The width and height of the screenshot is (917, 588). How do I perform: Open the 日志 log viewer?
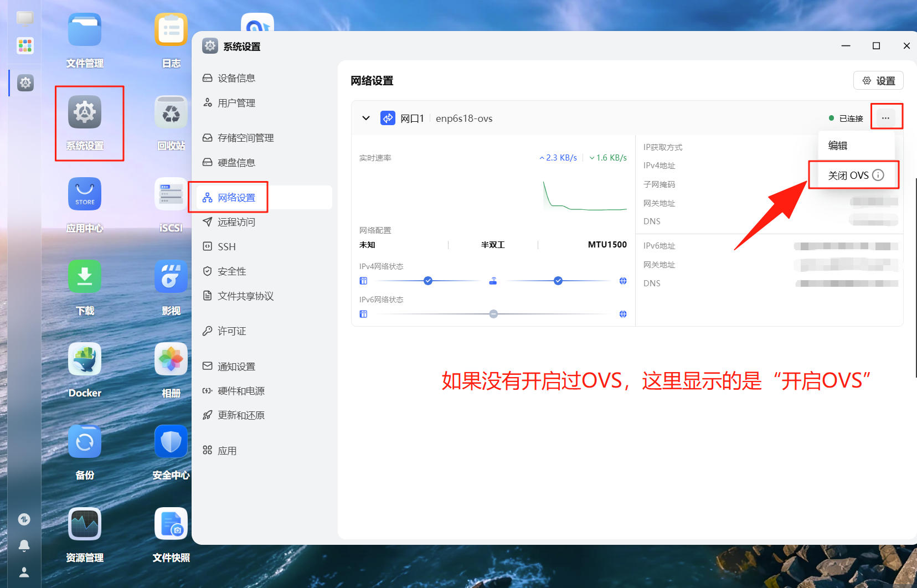(x=171, y=29)
